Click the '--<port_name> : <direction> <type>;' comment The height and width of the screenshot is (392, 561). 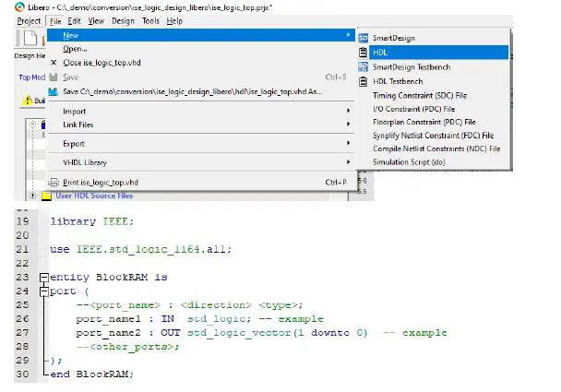[189, 305]
